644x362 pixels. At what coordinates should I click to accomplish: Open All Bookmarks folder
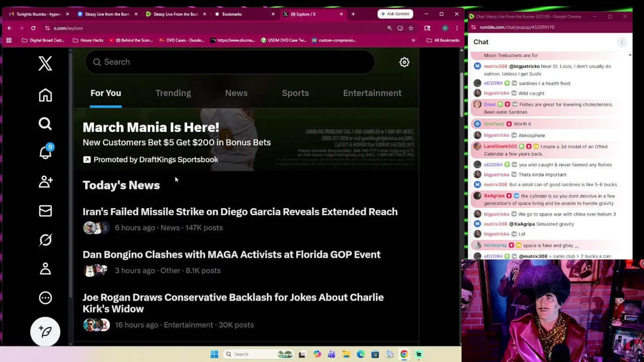pos(443,40)
